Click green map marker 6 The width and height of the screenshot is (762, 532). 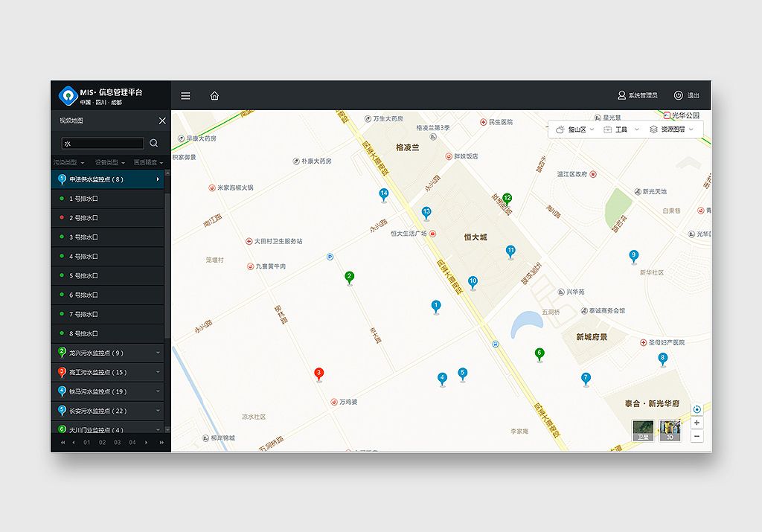click(x=540, y=354)
